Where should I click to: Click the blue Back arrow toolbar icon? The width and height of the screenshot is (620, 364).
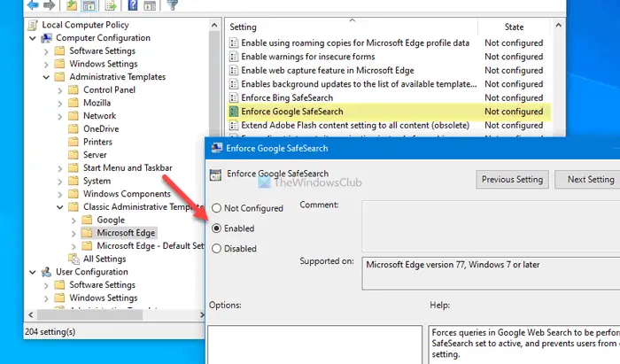pyautogui.click(x=32, y=5)
